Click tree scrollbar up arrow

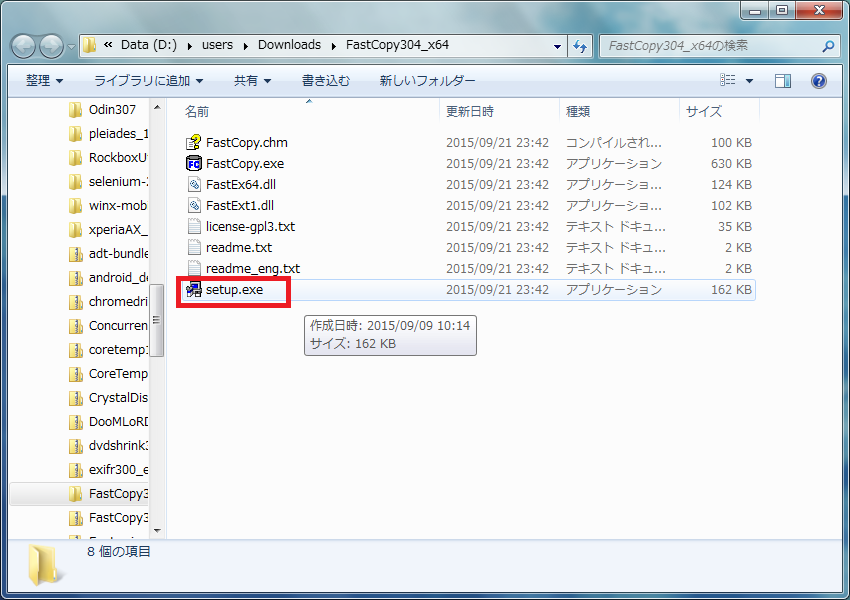click(157, 107)
